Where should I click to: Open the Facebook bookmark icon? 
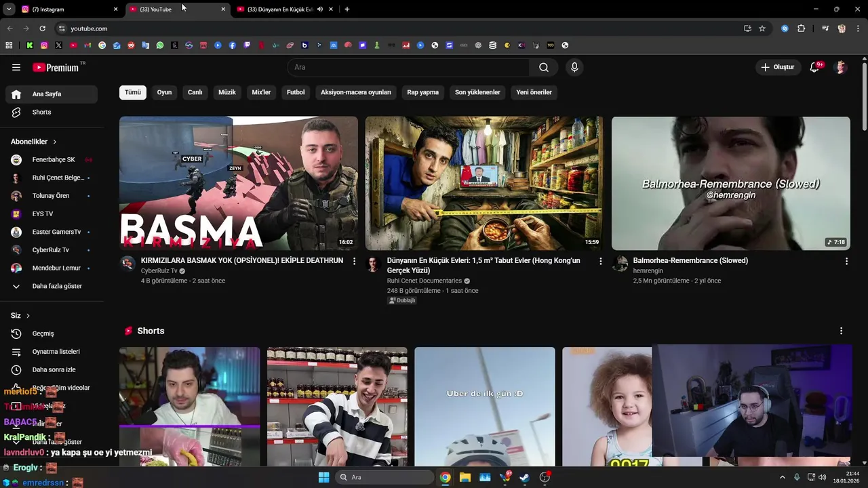click(232, 45)
